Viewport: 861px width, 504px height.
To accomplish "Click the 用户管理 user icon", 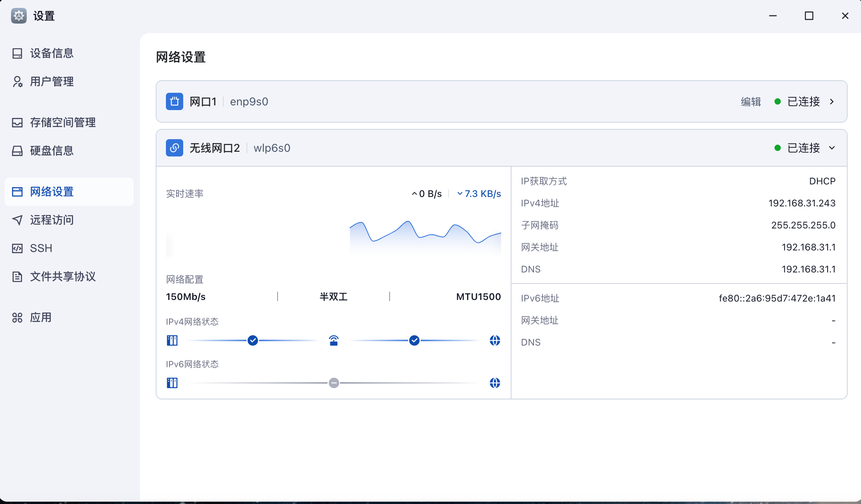I will click(x=17, y=82).
